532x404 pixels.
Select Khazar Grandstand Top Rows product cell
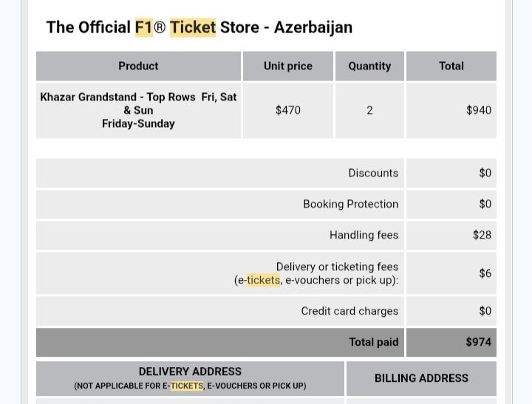[x=138, y=110]
